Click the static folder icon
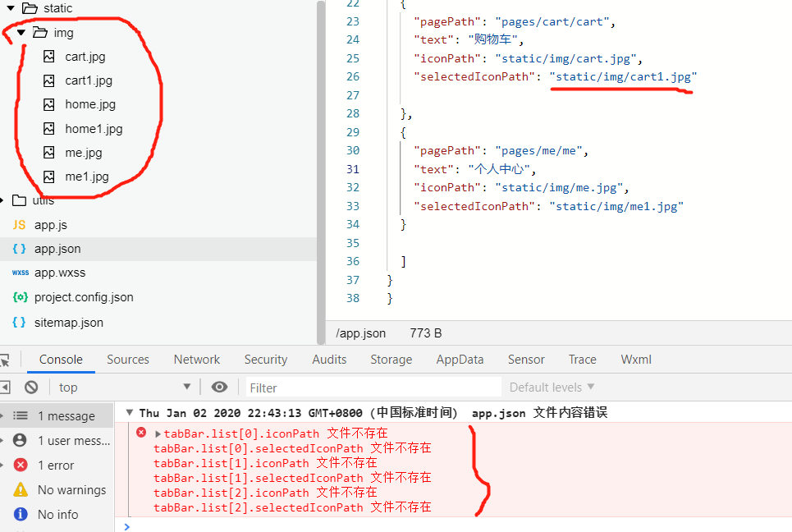The image size is (792, 532). point(30,8)
